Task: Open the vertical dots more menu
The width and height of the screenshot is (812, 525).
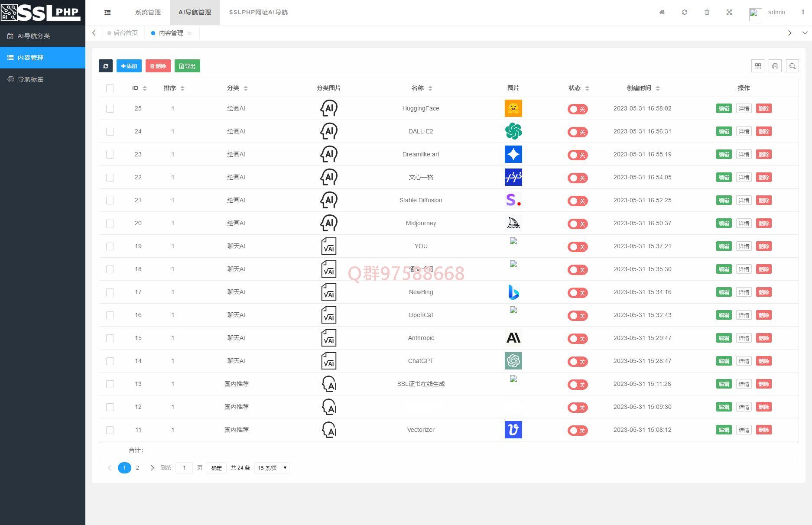Action: tap(803, 12)
